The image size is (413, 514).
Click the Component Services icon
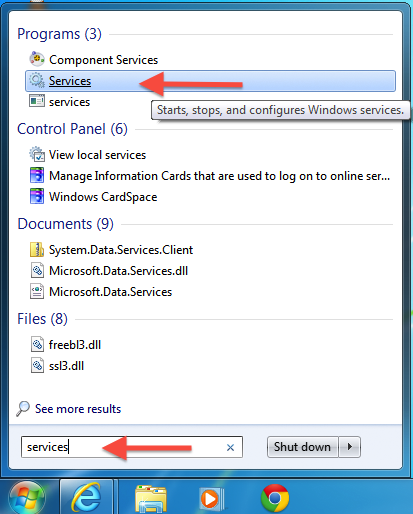[37, 59]
